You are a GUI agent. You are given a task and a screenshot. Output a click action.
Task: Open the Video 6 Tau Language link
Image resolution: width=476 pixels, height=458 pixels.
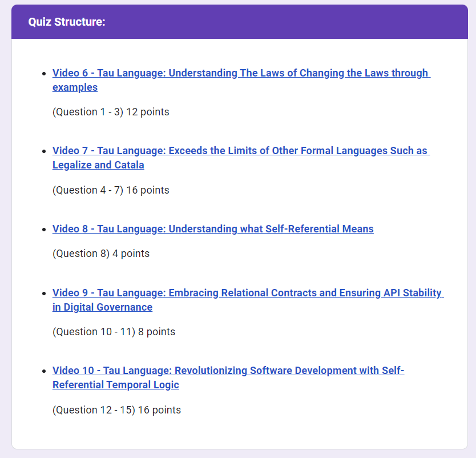tap(241, 73)
